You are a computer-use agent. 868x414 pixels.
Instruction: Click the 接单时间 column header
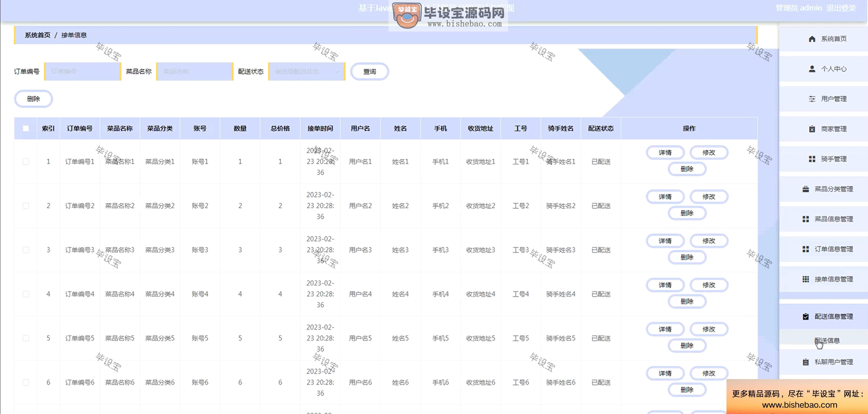320,128
